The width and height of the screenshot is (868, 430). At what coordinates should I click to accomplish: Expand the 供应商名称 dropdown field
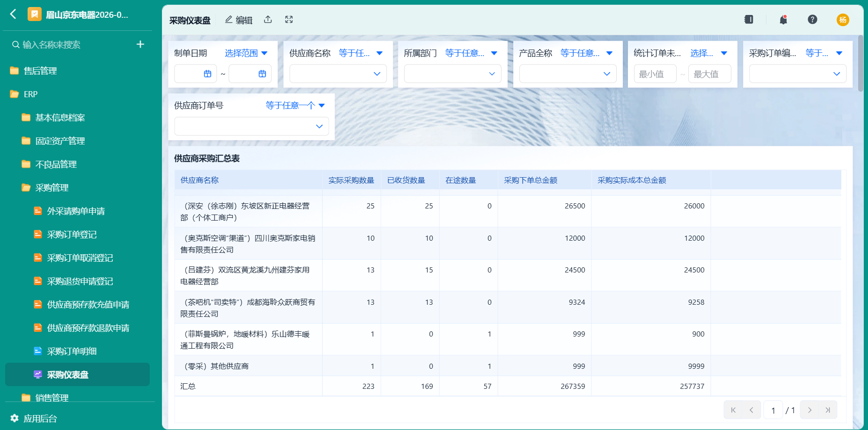[338, 74]
